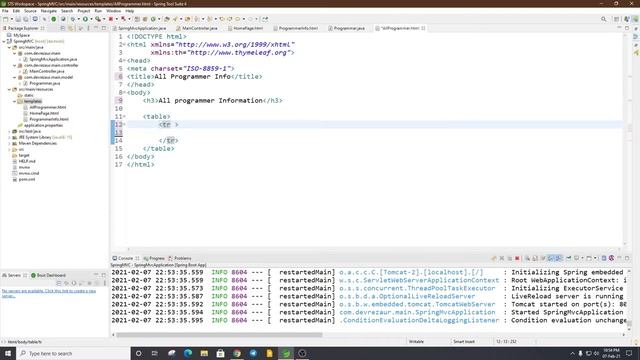Open Package Explorer View Menu
This screenshot has height=360, width=640.
(x=88, y=28)
